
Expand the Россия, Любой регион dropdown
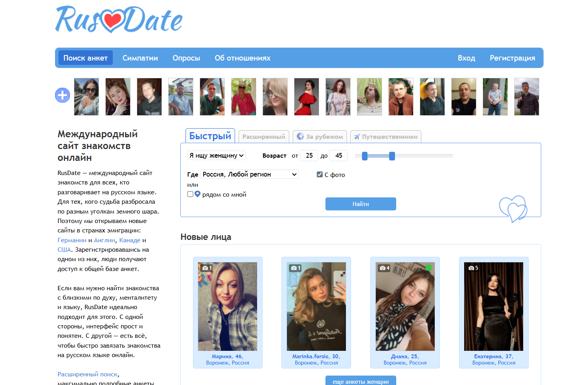(250, 174)
